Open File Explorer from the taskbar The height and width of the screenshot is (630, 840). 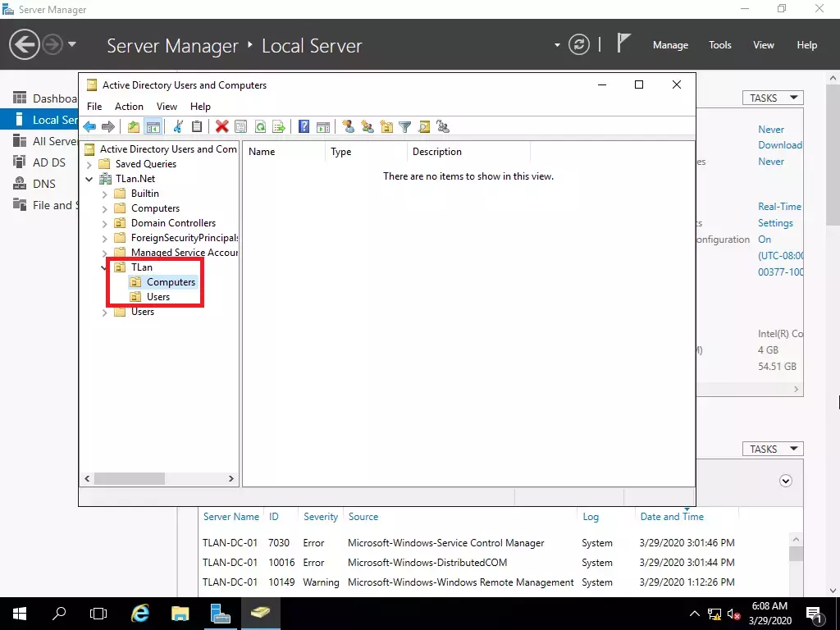pyautogui.click(x=180, y=614)
